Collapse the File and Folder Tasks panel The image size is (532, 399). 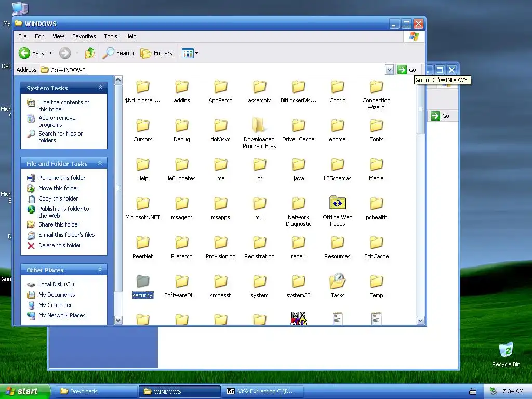[100, 163]
